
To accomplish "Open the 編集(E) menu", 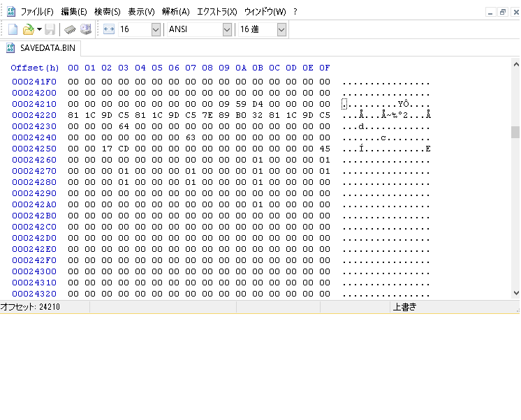I will tap(74, 12).
